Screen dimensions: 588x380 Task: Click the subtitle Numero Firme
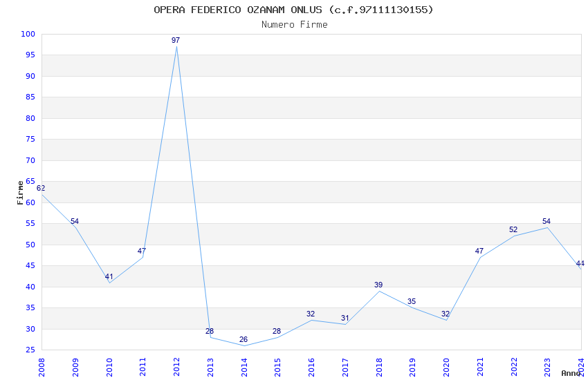[295, 25]
